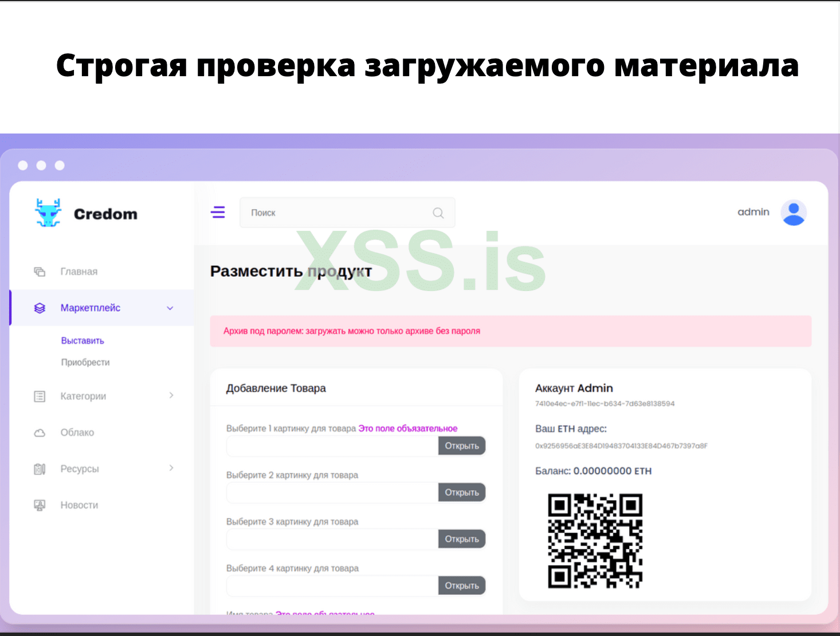The width and height of the screenshot is (840, 636).
Task: Click the Категории list icon
Action: click(x=40, y=396)
